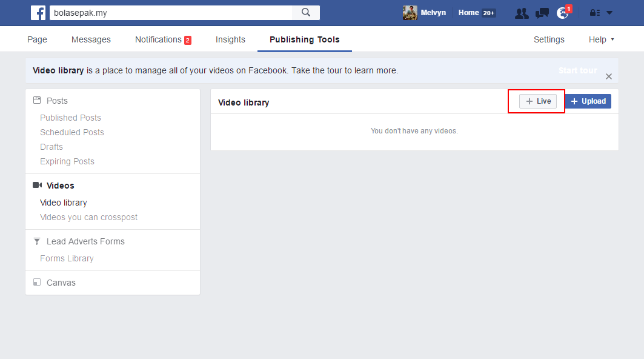The height and width of the screenshot is (359, 644).
Task: Select the Publishing Tools tab
Action: [x=305, y=39]
